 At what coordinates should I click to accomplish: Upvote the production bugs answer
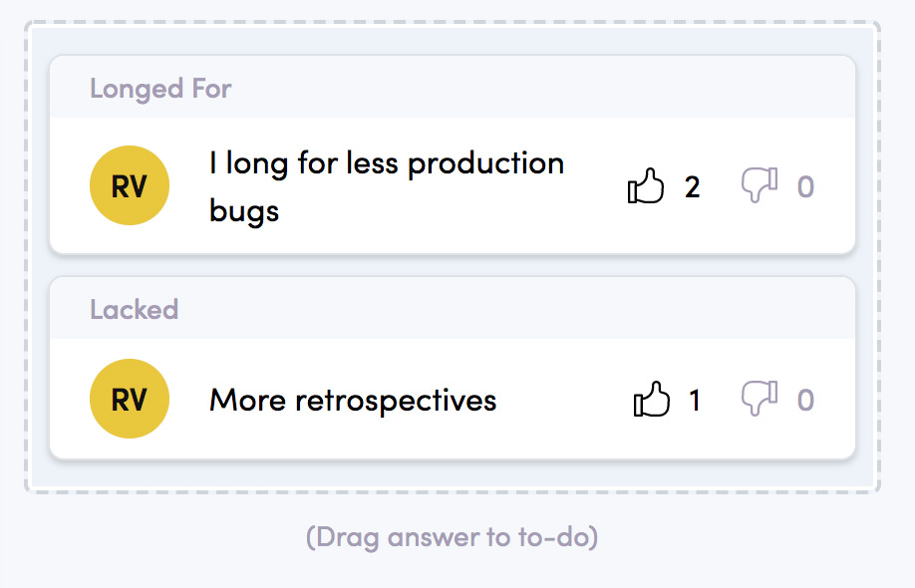point(646,186)
